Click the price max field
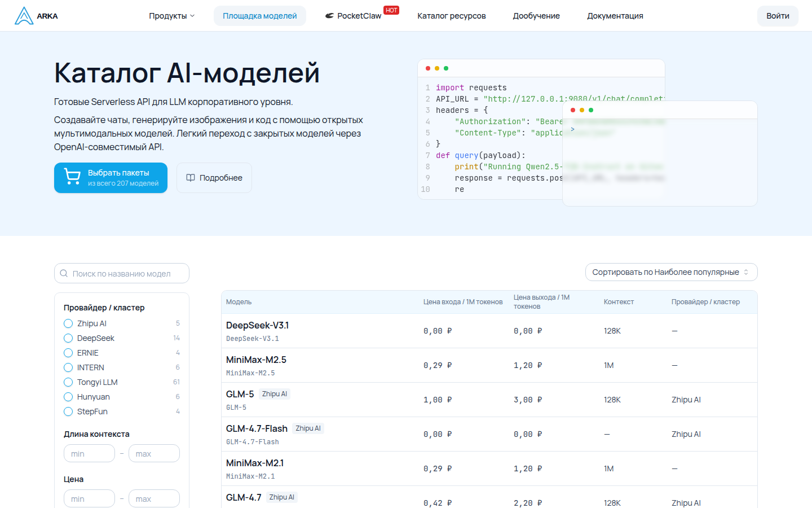 tap(154, 498)
